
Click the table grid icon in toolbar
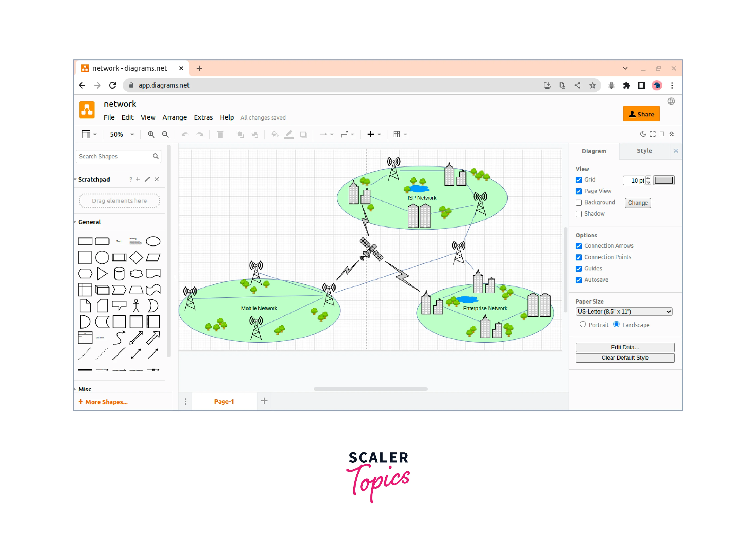[x=396, y=135]
